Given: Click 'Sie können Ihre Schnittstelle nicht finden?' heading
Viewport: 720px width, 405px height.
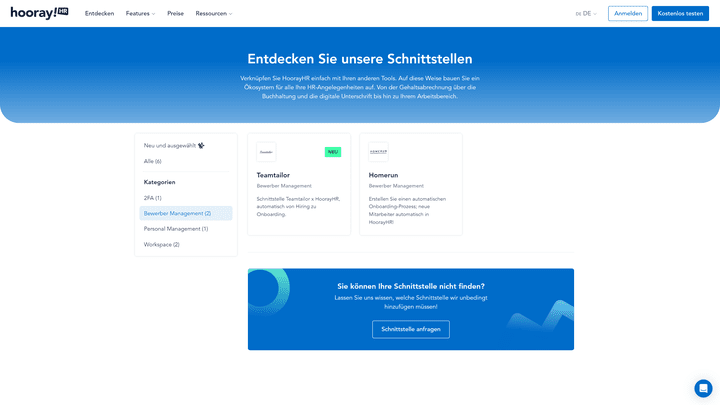Looking at the screenshot, I should click(x=411, y=286).
